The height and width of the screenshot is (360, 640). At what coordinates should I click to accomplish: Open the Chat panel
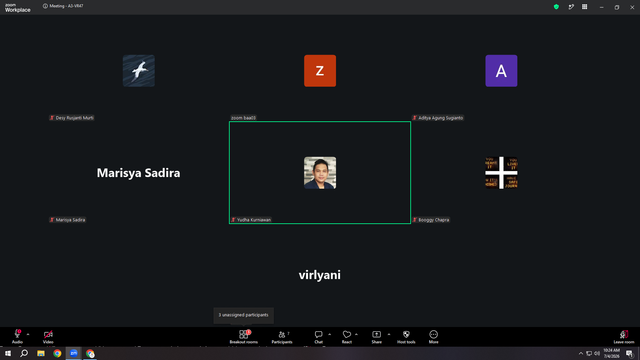pyautogui.click(x=318, y=337)
